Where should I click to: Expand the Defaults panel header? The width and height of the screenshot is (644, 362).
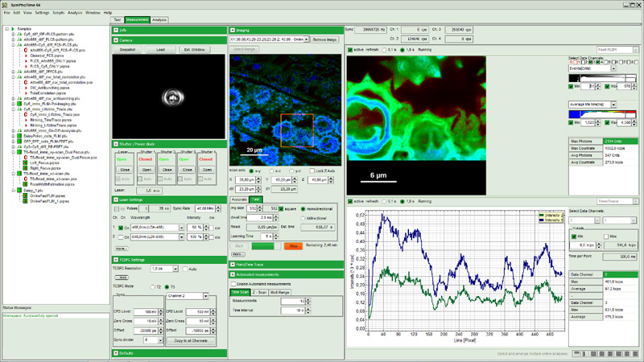click(116, 353)
